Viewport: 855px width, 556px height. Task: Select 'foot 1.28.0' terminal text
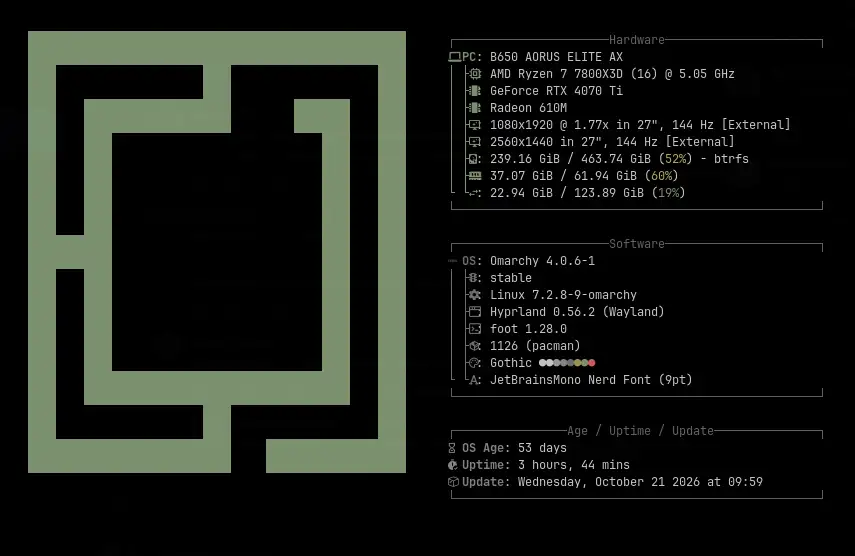click(528, 329)
